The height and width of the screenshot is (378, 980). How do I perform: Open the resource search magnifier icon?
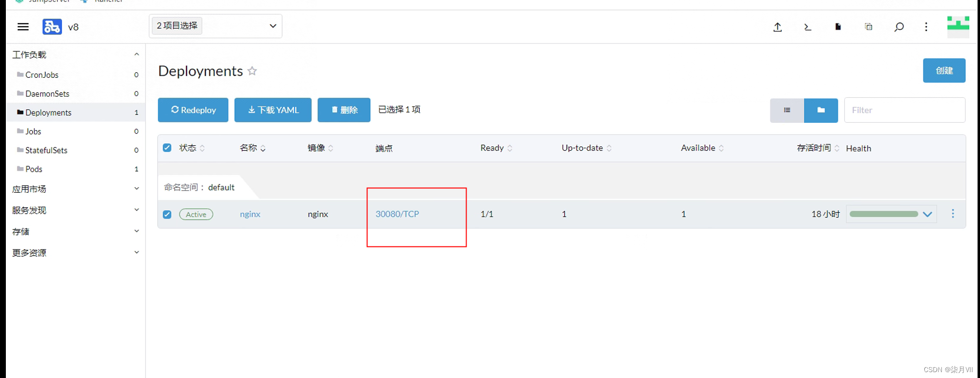pos(899,27)
